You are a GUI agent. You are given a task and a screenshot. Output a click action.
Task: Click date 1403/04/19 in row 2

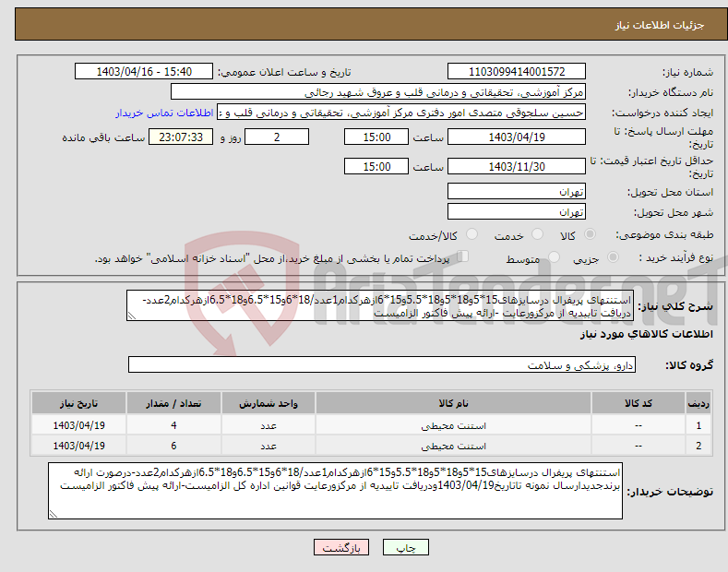79,446
